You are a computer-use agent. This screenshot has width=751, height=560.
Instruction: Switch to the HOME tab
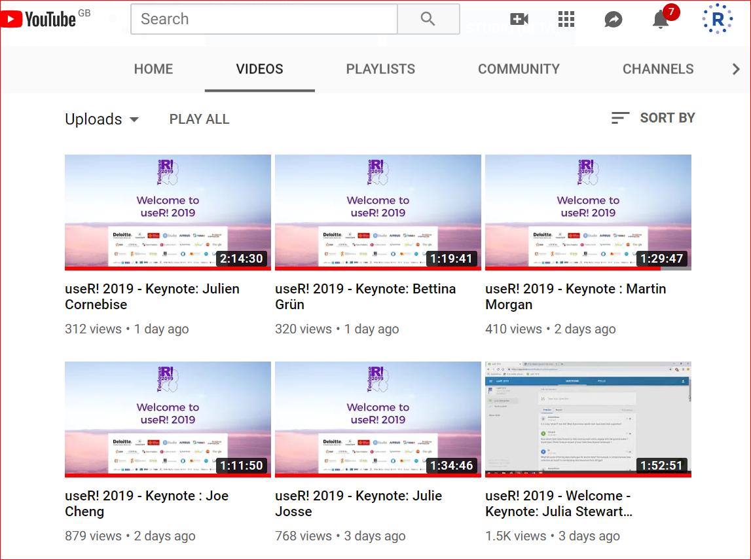(x=153, y=69)
